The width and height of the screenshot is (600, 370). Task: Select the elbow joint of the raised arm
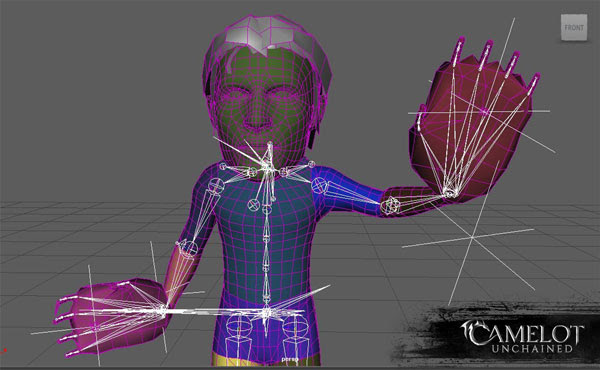[x=390, y=206]
